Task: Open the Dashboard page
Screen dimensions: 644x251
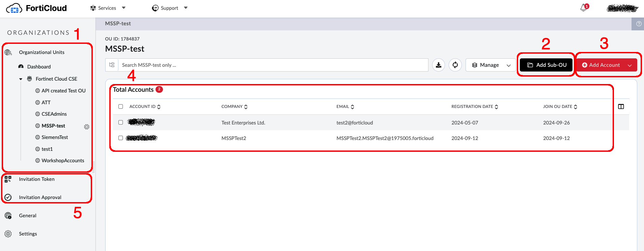Action: coord(39,67)
